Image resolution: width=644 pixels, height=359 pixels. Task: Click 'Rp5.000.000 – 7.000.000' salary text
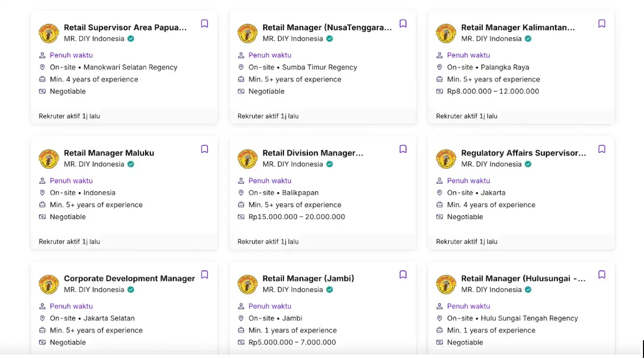click(x=292, y=342)
